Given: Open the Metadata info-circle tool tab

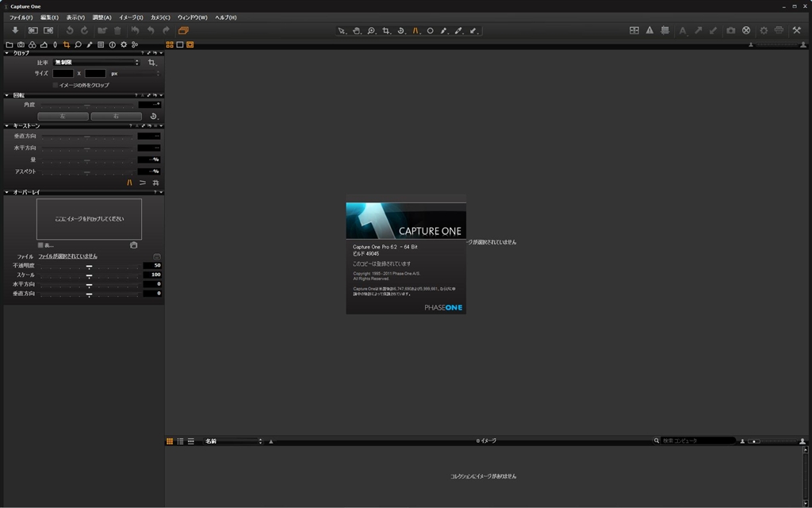Looking at the screenshot, I should click(x=112, y=45).
